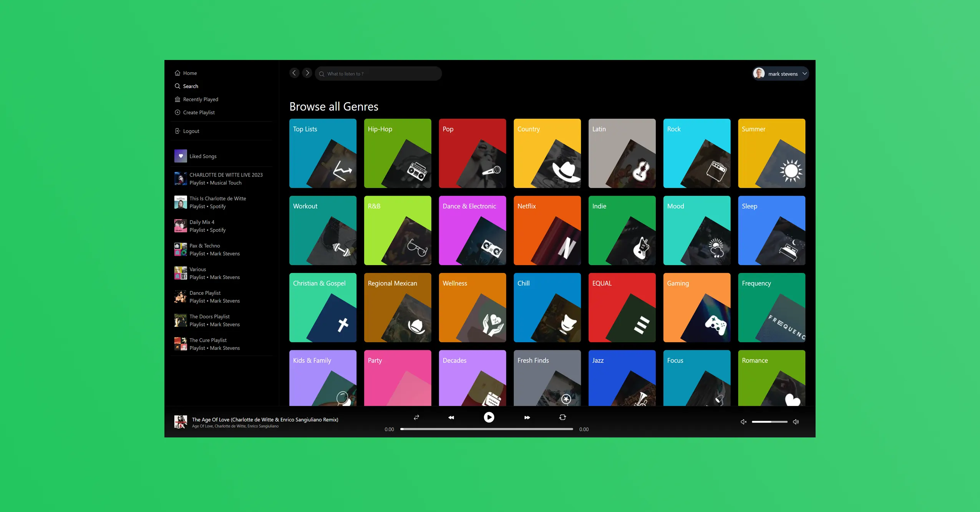Viewport: 980px width, 512px height.
Task: Open Workout genre dumbbell tile
Action: click(323, 231)
